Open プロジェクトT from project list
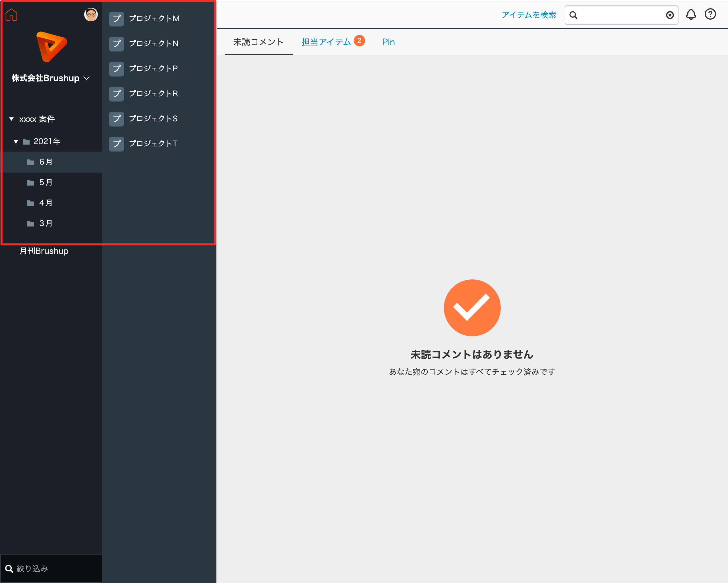The height and width of the screenshot is (583, 728). point(153,144)
